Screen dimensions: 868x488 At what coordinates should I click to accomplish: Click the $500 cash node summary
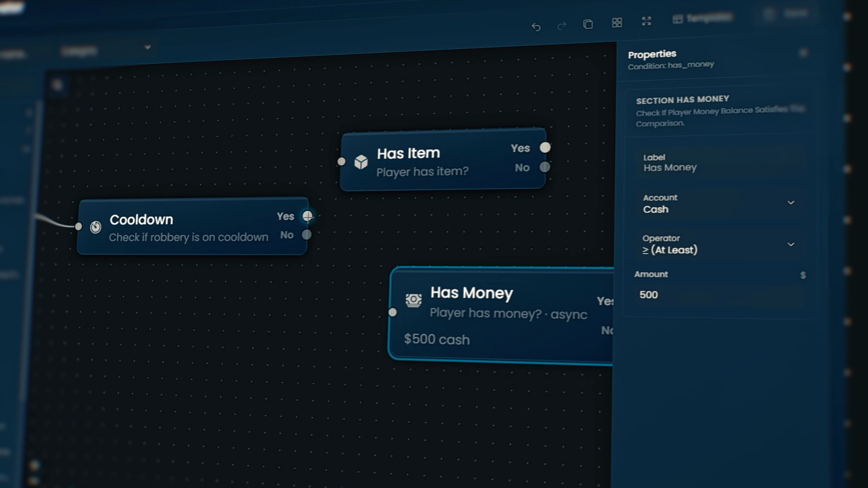(x=437, y=339)
